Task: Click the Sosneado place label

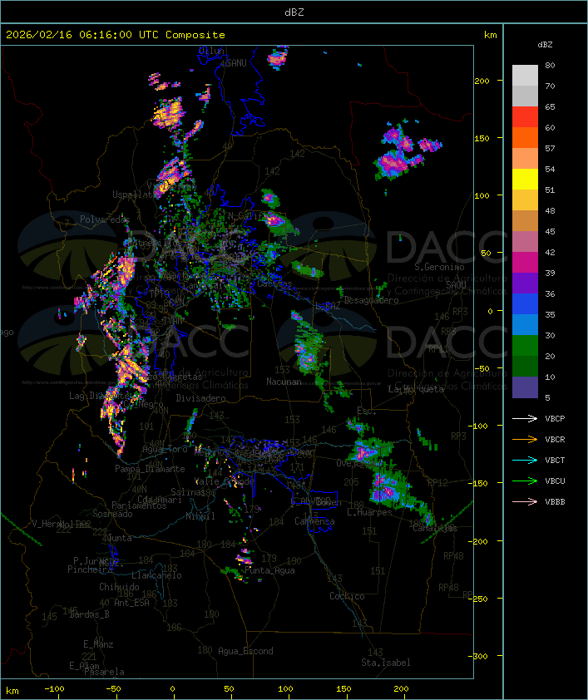Action: (112, 515)
